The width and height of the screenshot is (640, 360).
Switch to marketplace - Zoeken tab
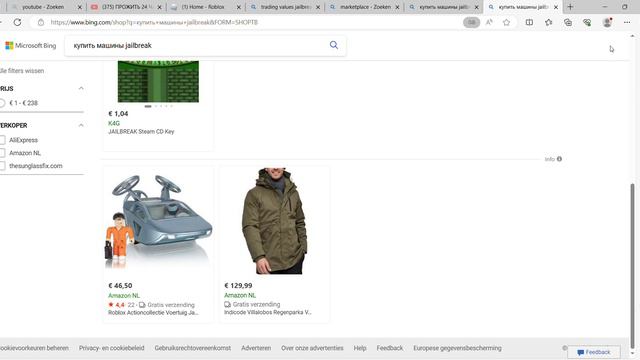coord(364,7)
